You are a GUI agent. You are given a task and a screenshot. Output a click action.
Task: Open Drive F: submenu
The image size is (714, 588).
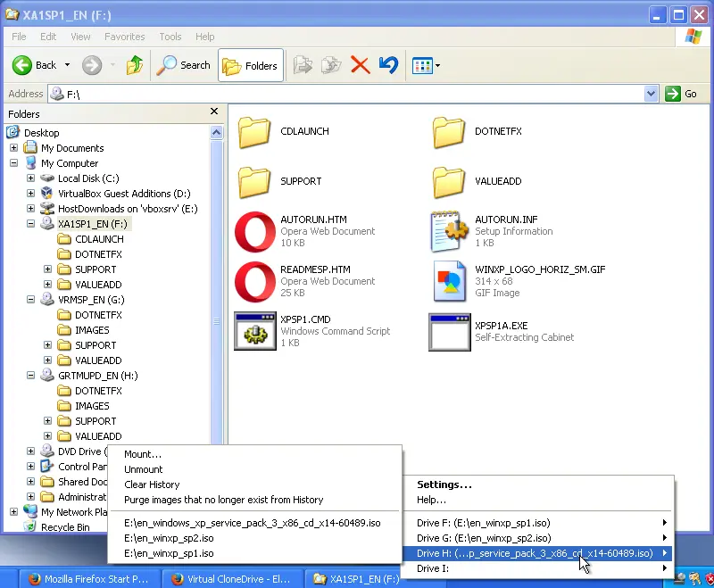pyautogui.click(x=537, y=523)
